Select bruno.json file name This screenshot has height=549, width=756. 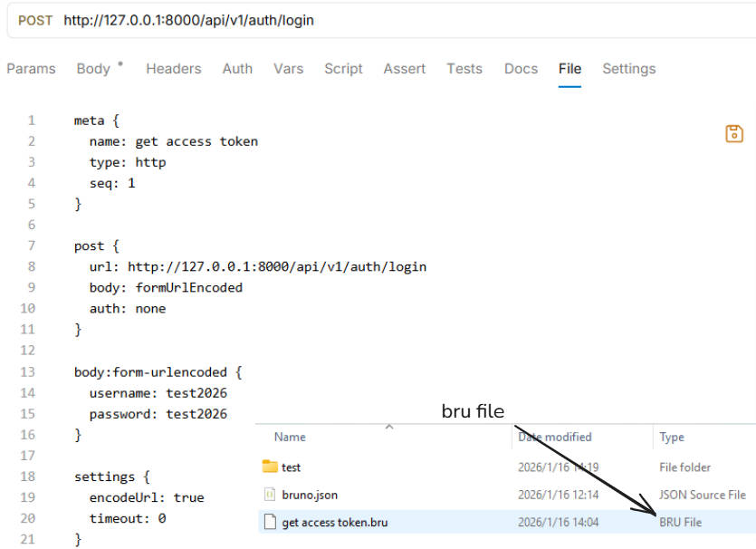click(310, 495)
